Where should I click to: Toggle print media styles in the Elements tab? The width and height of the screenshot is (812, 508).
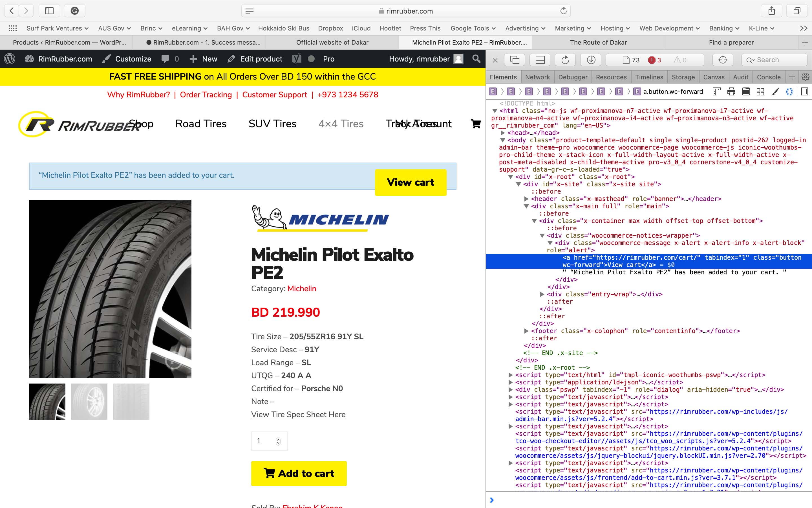click(x=731, y=91)
